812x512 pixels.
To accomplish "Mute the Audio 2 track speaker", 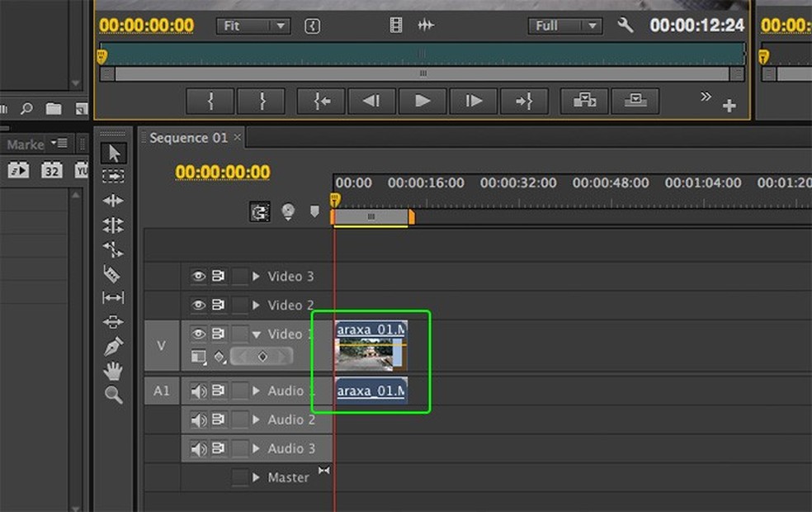I will (x=198, y=420).
